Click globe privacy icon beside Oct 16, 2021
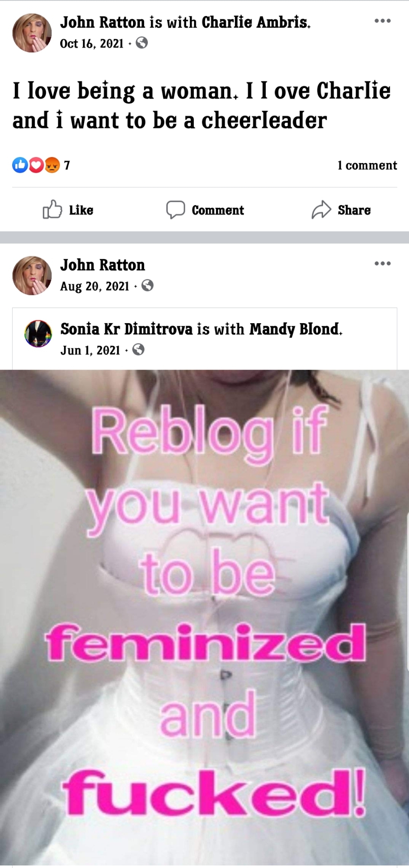Image resolution: width=409 pixels, height=868 pixels. [142, 43]
